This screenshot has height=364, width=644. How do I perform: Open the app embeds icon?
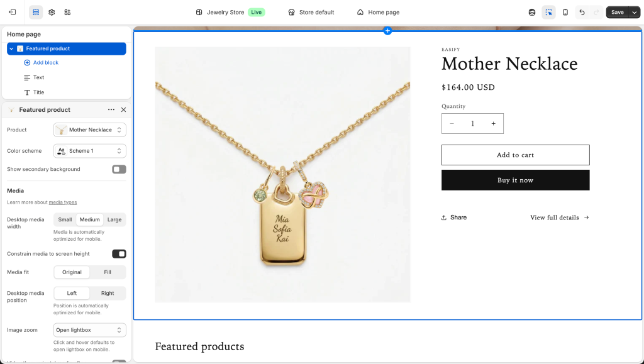[67, 12]
